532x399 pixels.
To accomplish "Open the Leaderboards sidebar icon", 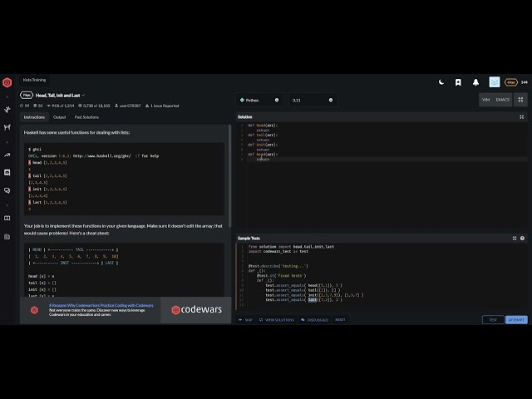I will pos(7,155).
